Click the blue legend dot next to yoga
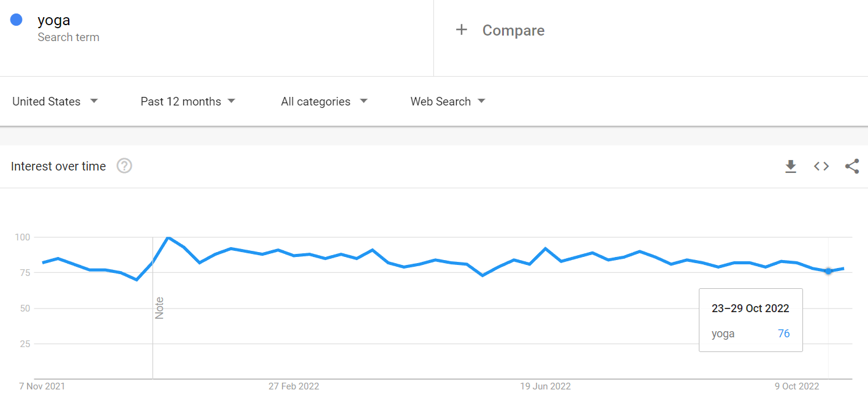This screenshot has width=868, height=406. (x=15, y=19)
